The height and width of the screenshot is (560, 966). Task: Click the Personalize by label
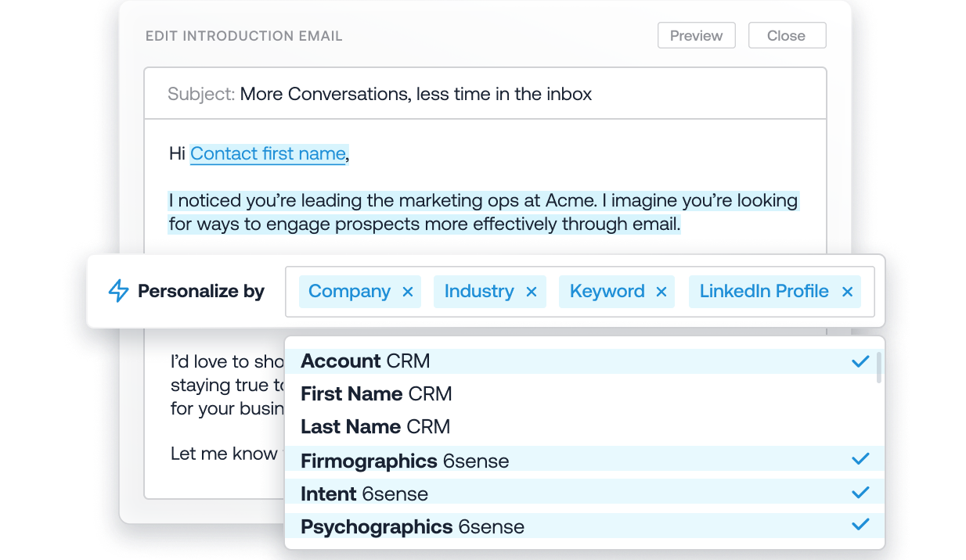[x=201, y=291]
